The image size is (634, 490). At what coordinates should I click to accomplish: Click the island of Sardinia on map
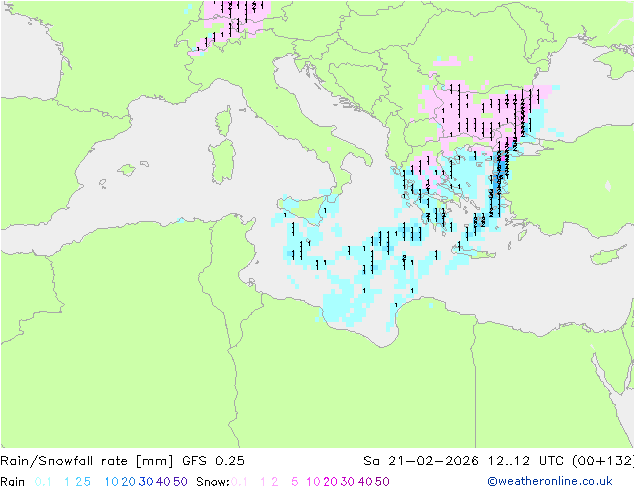click(222, 162)
